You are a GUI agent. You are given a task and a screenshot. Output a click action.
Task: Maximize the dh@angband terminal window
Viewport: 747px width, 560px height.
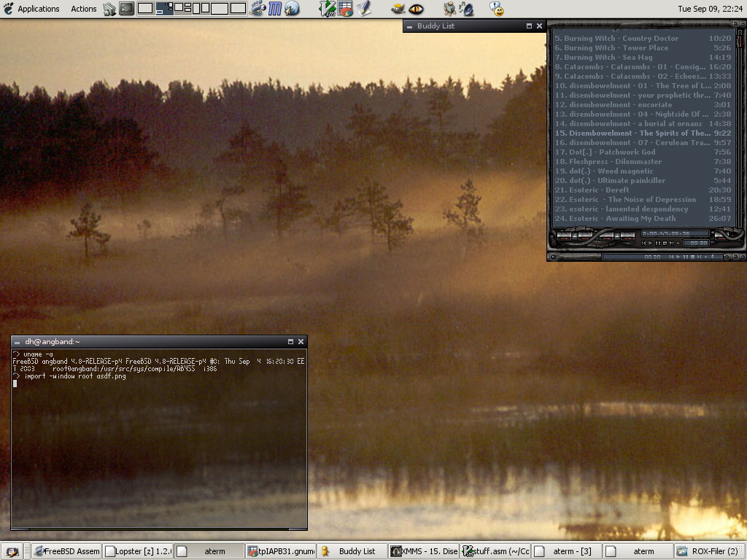click(x=290, y=341)
